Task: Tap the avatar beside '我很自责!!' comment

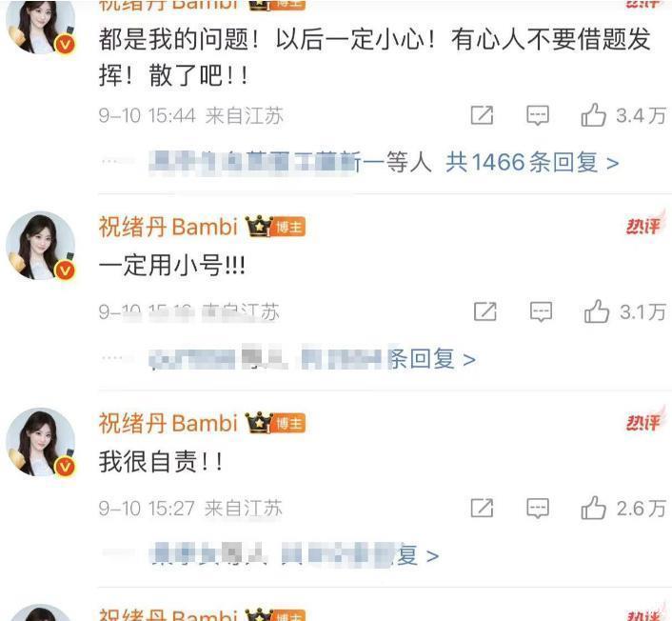Action: [x=41, y=442]
